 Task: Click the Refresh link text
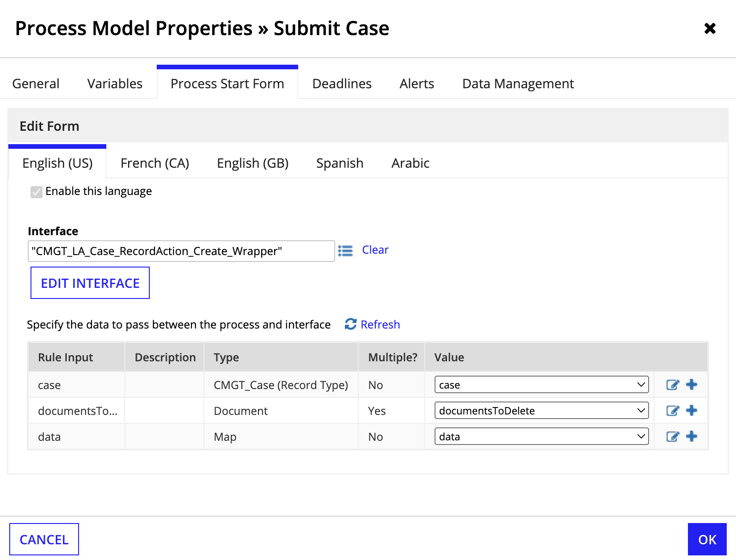pyautogui.click(x=380, y=324)
